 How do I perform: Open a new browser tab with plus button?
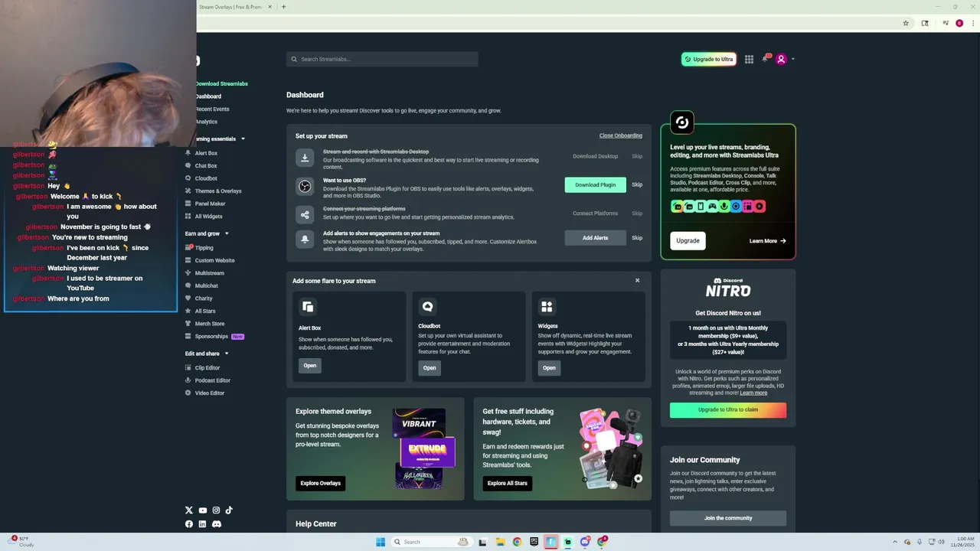coord(283,7)
